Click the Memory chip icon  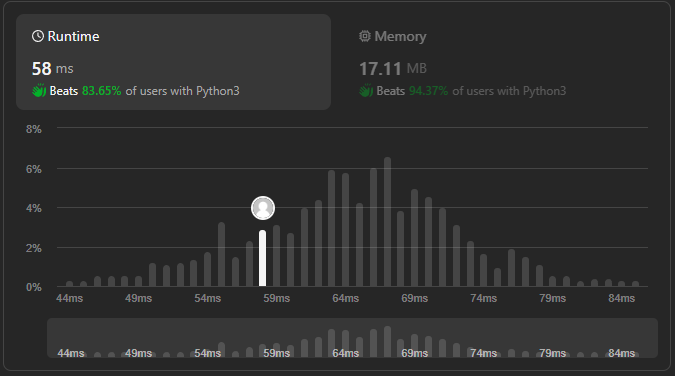tap(365, 36)
